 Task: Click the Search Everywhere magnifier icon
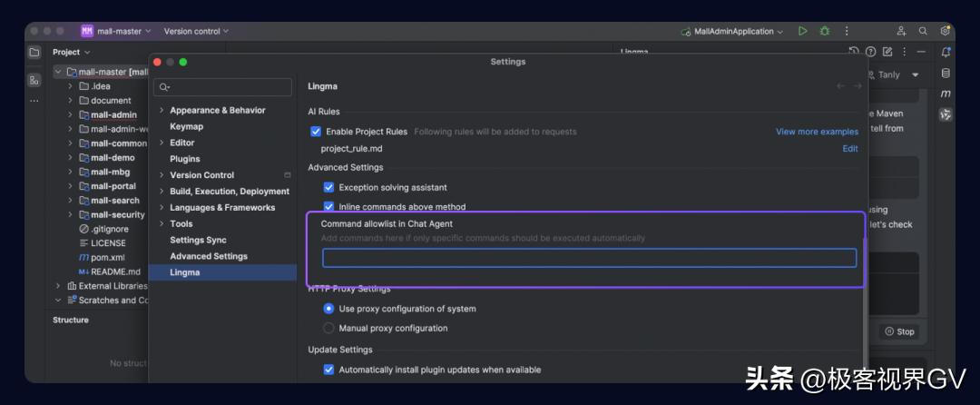tap(923, 31)
